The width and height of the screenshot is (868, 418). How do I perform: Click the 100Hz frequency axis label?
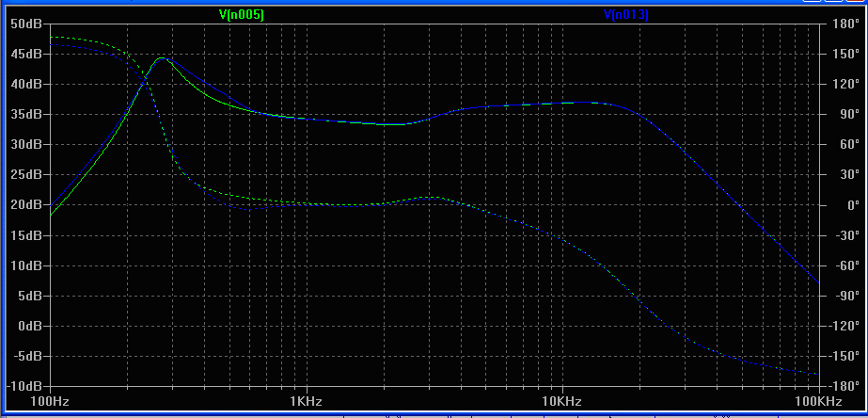51,401
